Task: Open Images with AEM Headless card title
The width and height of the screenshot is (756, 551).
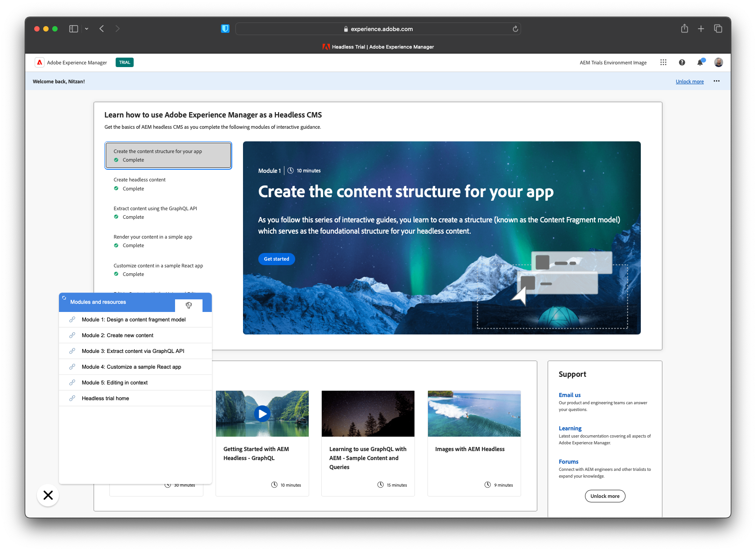Action: 470,449
